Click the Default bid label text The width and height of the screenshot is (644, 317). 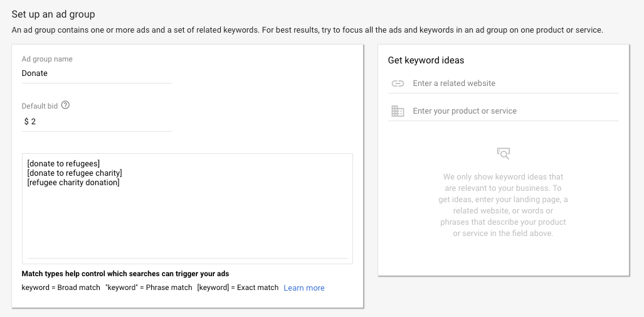coord(40,106)
